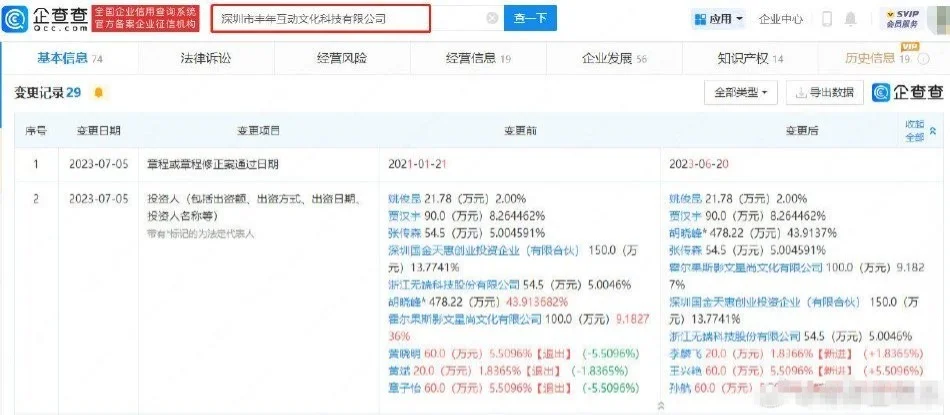
Task: Switch to the 法律诉讼 tab
Action: 206,58
